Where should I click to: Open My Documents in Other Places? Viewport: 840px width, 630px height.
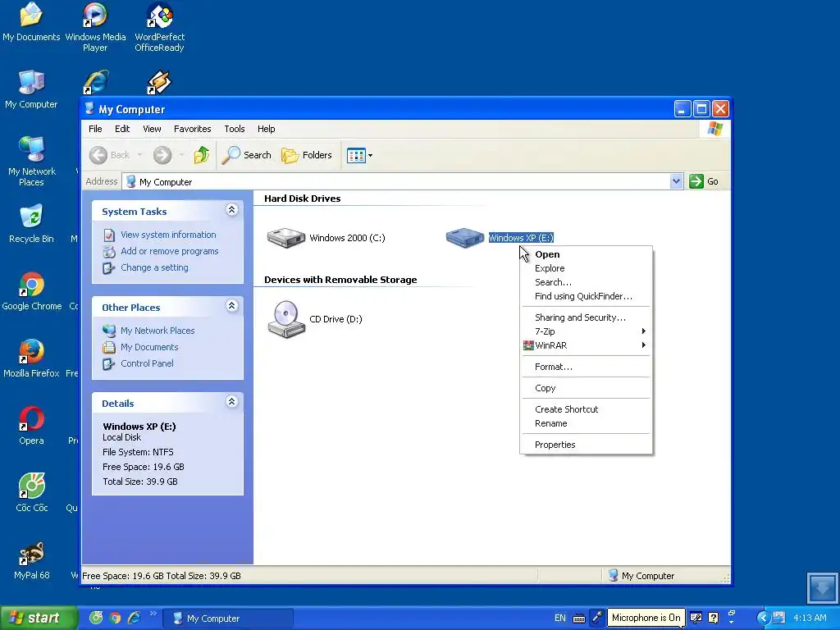(x=149, y=347)
